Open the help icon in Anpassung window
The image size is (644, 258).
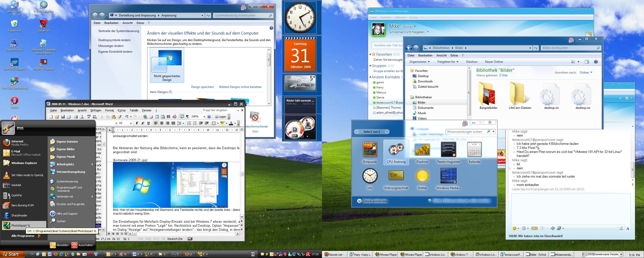click(271, 28)
